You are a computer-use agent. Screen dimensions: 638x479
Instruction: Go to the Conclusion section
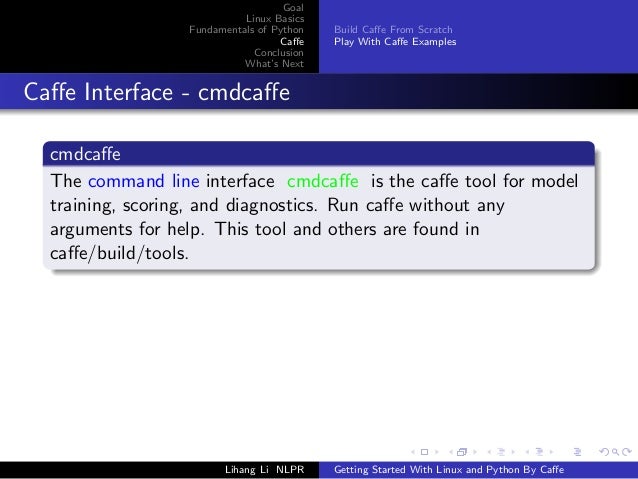279,52
